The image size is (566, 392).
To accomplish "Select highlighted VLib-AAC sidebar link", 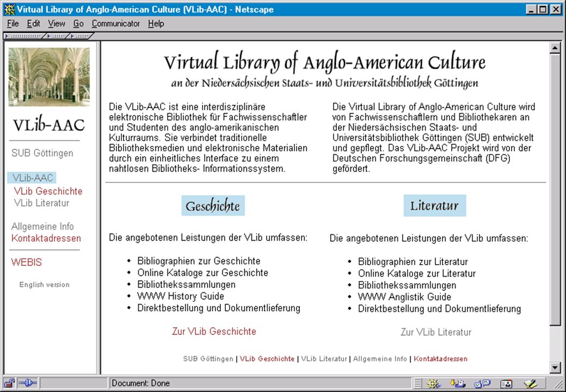I will pyautogui.click(x=33, y=178).
